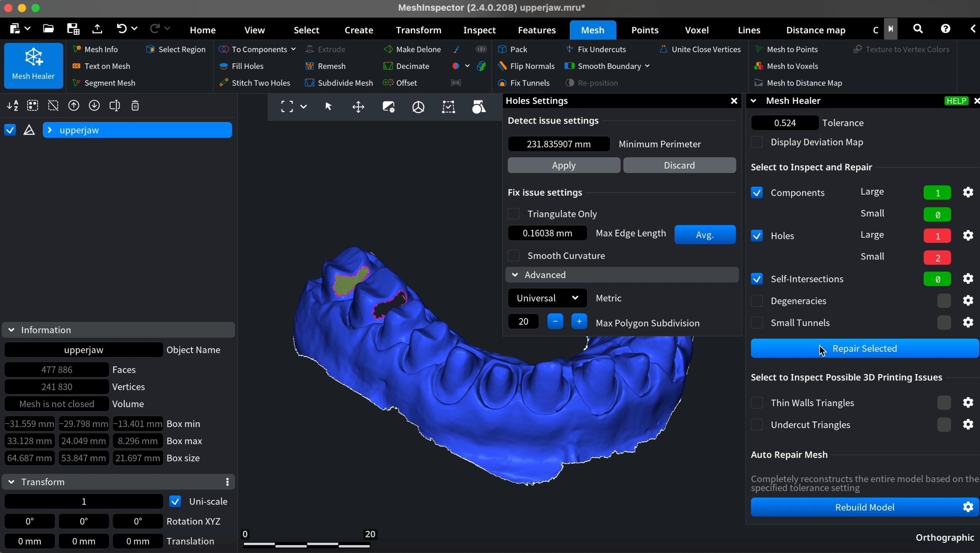Switch to the Home tab
This screenshot has height=553, width=980.
(x=203, y=30)
